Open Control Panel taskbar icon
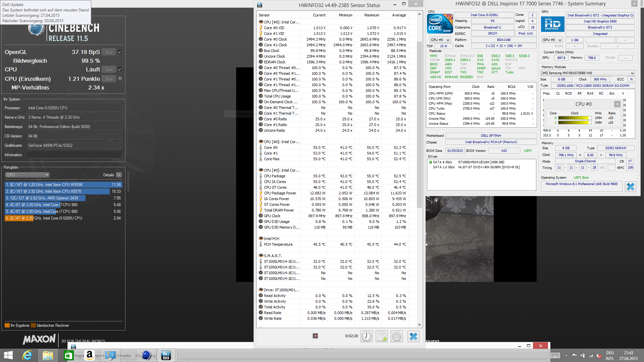The width and height of the screenshot is (644, 362). click(x=110, y=355)
